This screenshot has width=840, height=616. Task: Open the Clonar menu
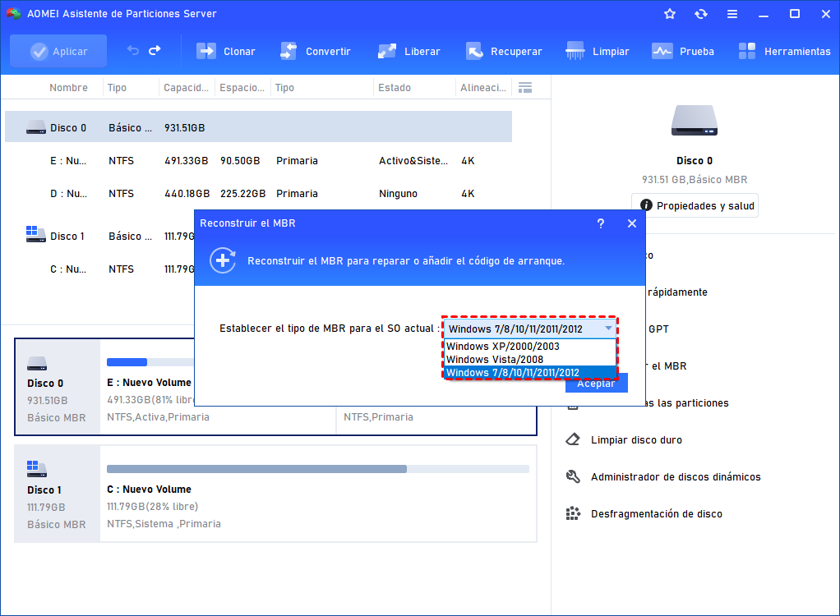point(225,52)
